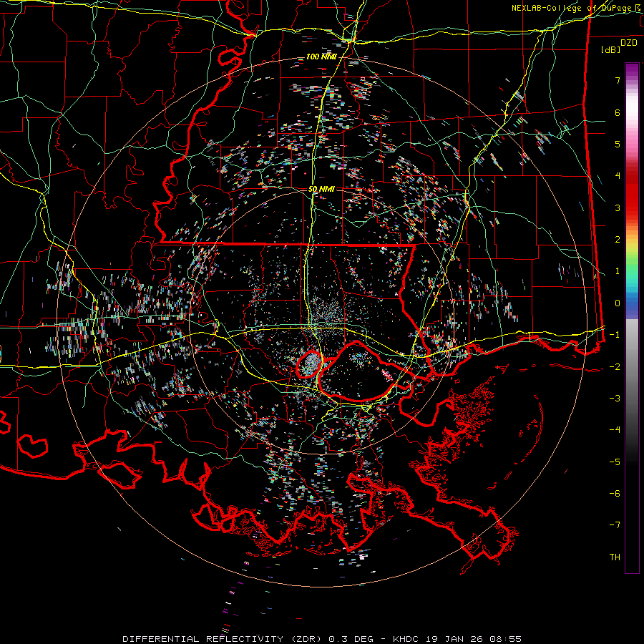Click the -1 scale label
Image resolution: width=644 pixels, height=644 pixels.
(x=615, y=334)
